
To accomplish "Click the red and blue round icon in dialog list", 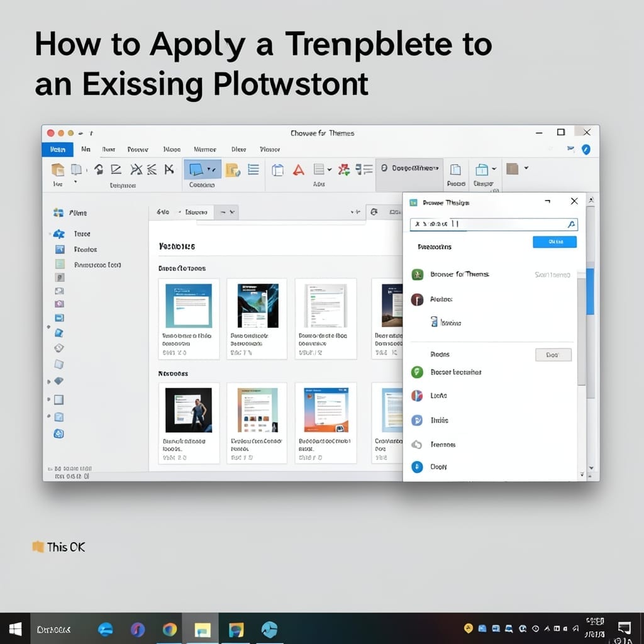I will (417, 396).
